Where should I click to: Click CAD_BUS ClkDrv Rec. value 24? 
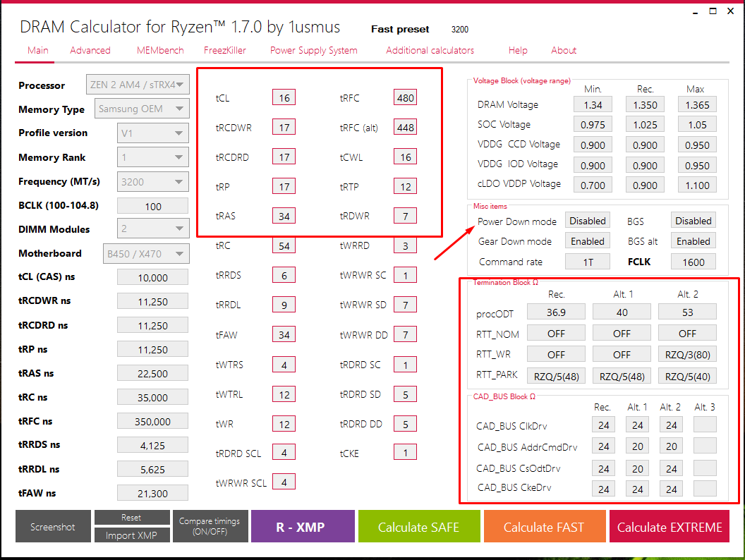pos(603,425)
